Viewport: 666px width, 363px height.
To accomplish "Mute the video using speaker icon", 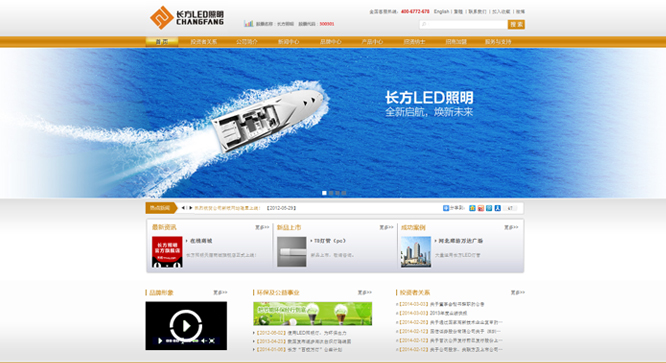I will tap(203, 340).
